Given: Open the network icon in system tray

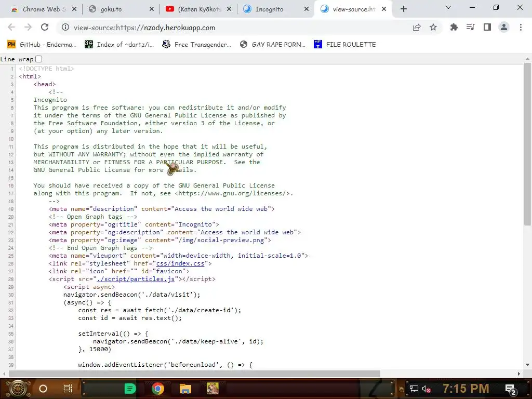Looking at the screenshot, I should click(x=414, y=389).
